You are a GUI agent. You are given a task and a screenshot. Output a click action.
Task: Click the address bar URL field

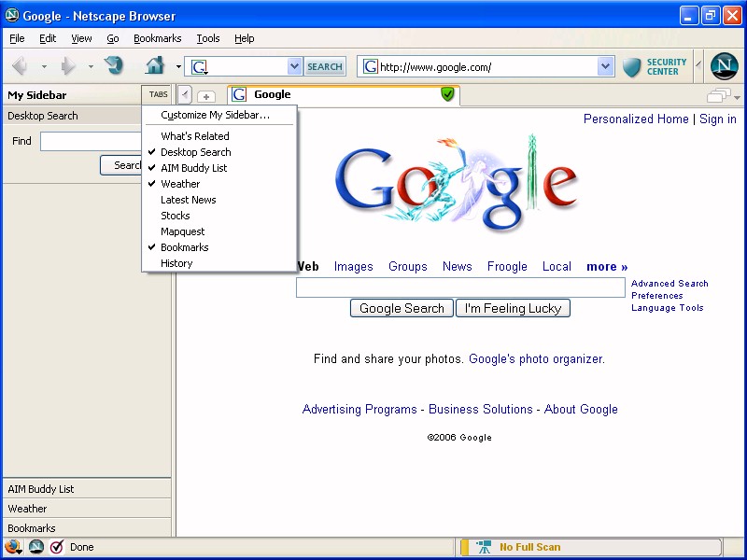coord(487,66)
